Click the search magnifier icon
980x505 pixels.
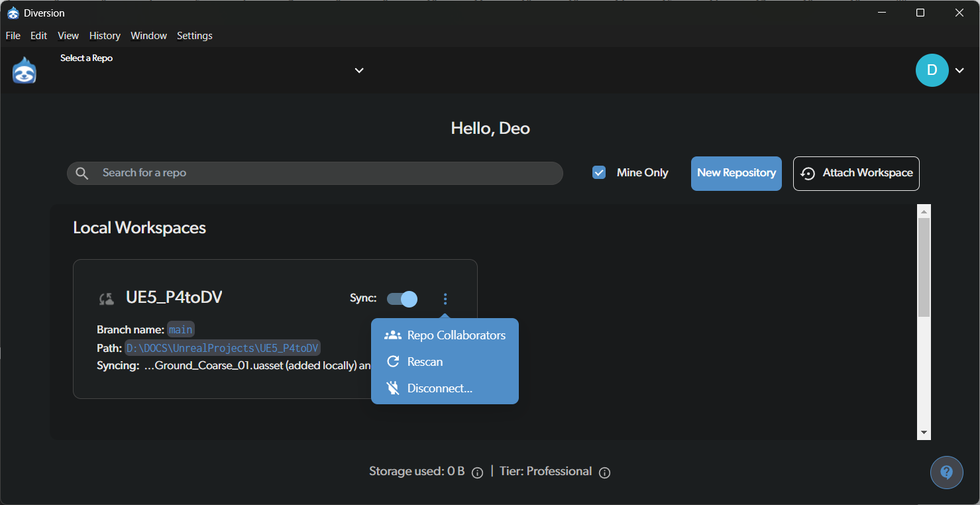[x=82, y=173]
